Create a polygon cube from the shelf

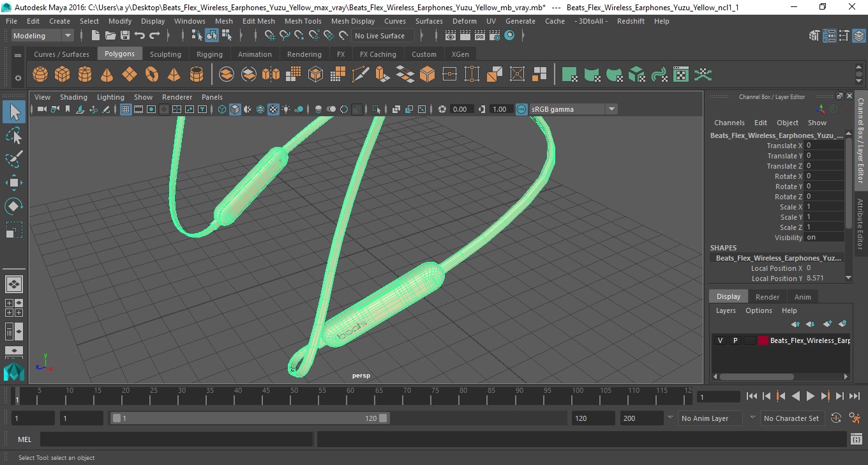(62, 75)
